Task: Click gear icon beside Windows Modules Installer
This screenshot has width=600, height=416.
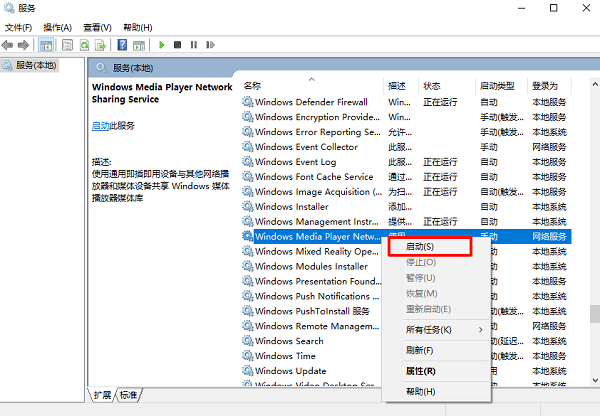Action: (248, 266)
